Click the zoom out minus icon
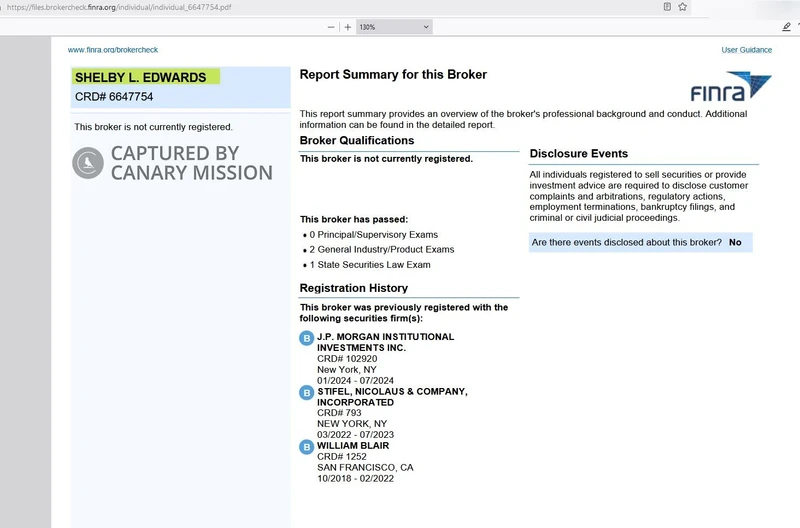The height and width of the screenshot is (528, 800). [x=331, y=27]
